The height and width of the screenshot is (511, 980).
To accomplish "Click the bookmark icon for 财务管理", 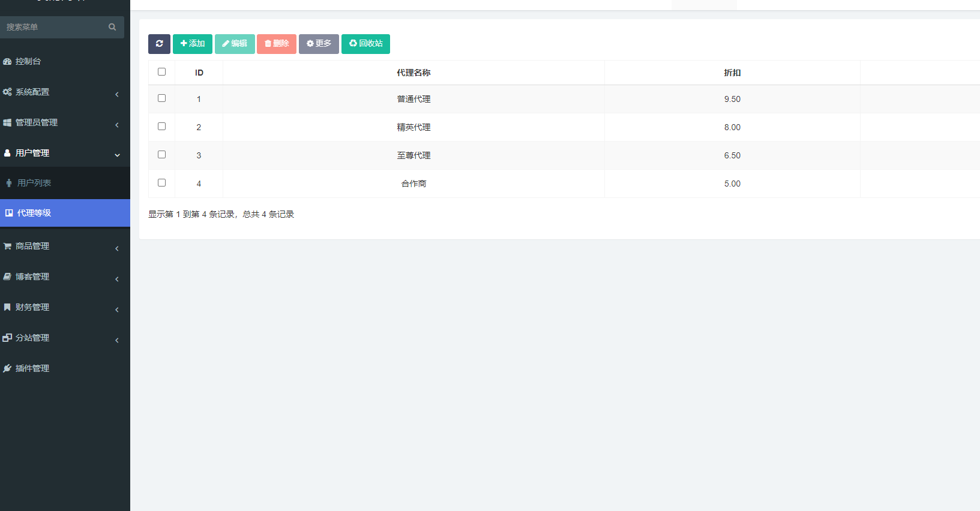I will pyautogui.click(x=7, y=307).
